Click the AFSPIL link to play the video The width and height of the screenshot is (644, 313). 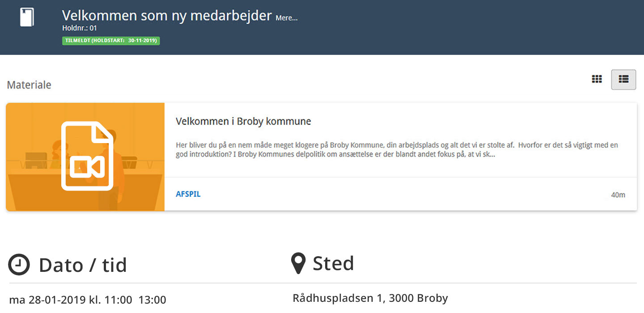188,194
